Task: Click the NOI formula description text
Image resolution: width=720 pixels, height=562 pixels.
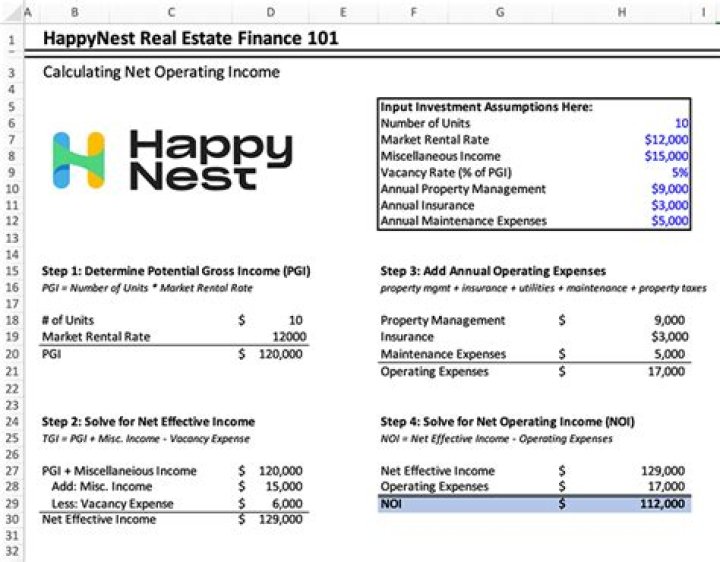Action: tap(496, 438)
